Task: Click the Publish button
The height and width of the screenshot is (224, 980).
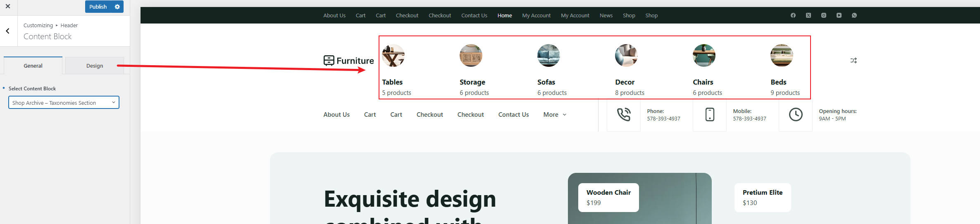Action: tap(98, 7)
